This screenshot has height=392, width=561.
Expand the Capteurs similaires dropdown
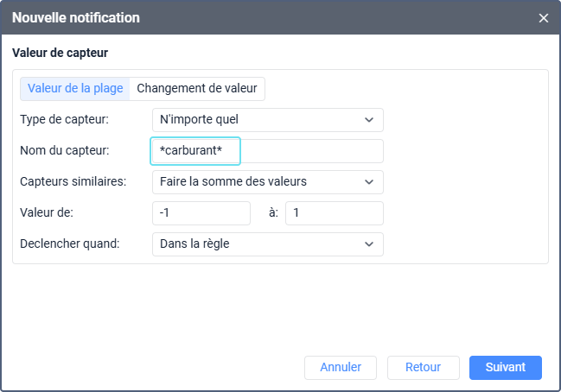pos(267,182)
